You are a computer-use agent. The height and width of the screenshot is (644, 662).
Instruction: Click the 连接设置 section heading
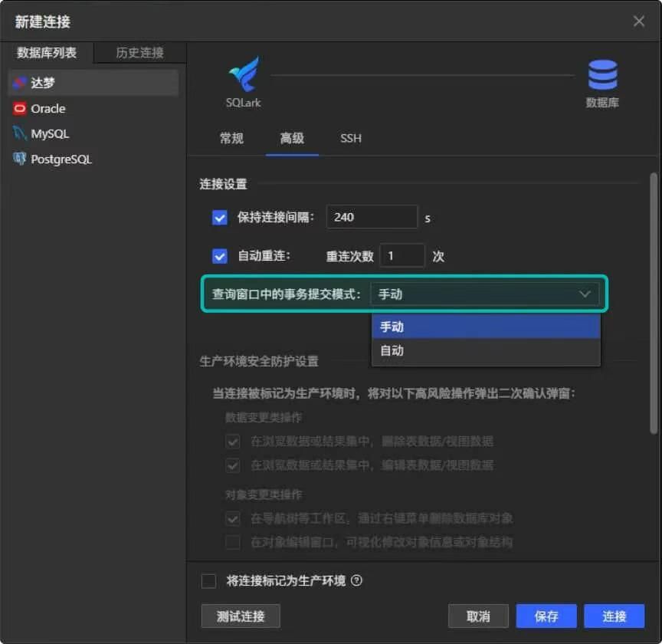tap(223, 184)
